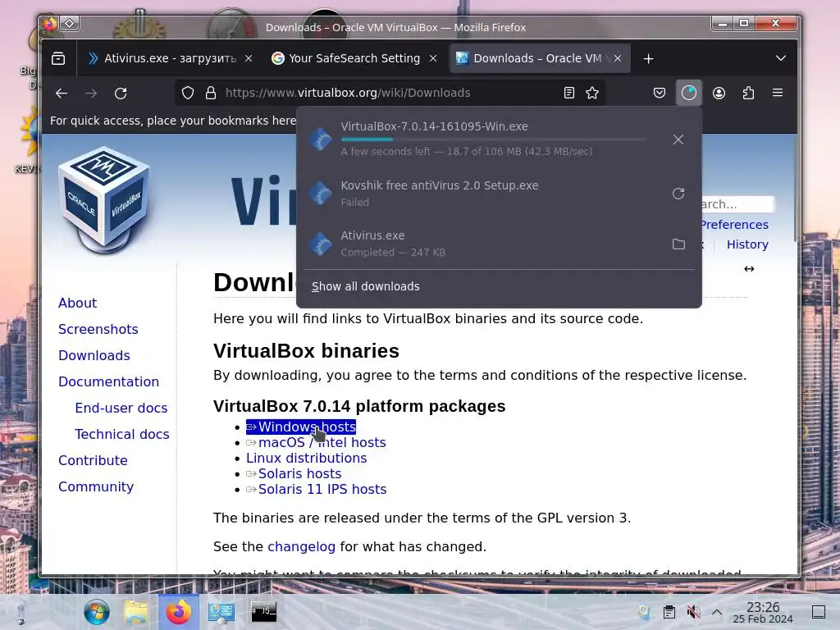Click the VirtualBox download progress bar
Screen dimensions: 840x630
(493, 139)
